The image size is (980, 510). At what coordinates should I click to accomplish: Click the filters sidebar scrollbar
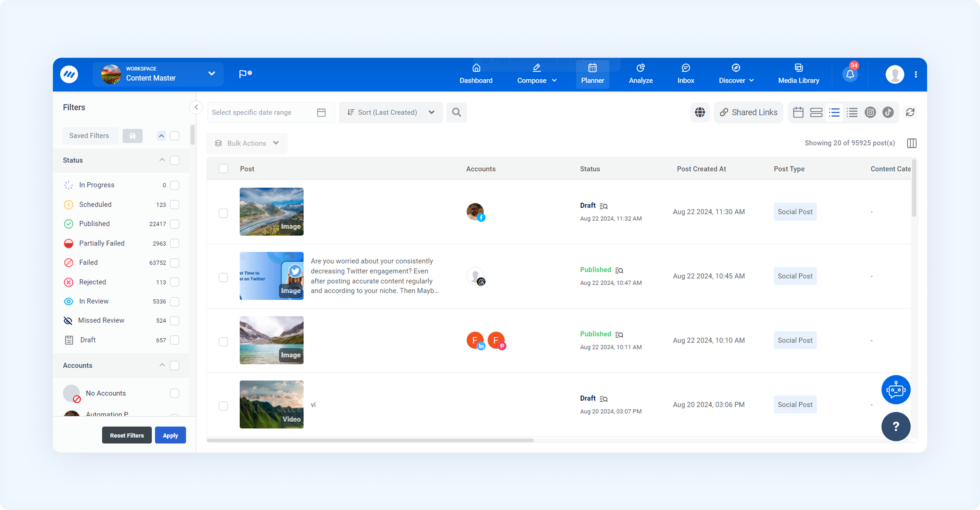(x=192, y=134)
